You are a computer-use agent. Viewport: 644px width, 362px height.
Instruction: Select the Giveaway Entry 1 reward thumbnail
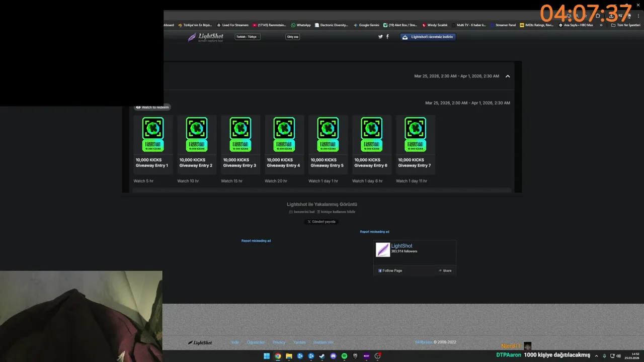click(x=153, y=135)
